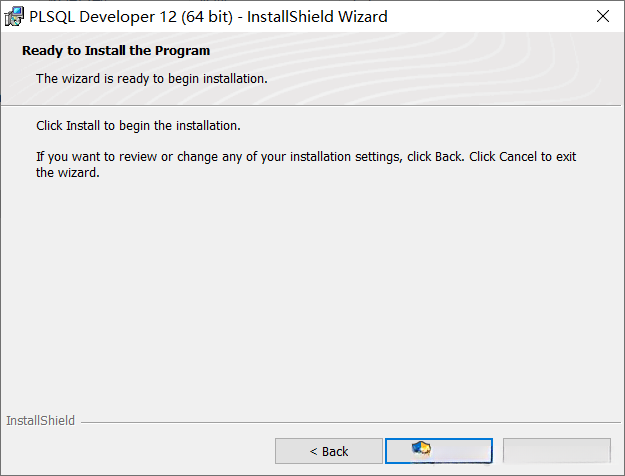This screenshot has width=625, height=476.
Task: Click 'the wizard.' on the paragraph's last line
Action: coord(68,172)
